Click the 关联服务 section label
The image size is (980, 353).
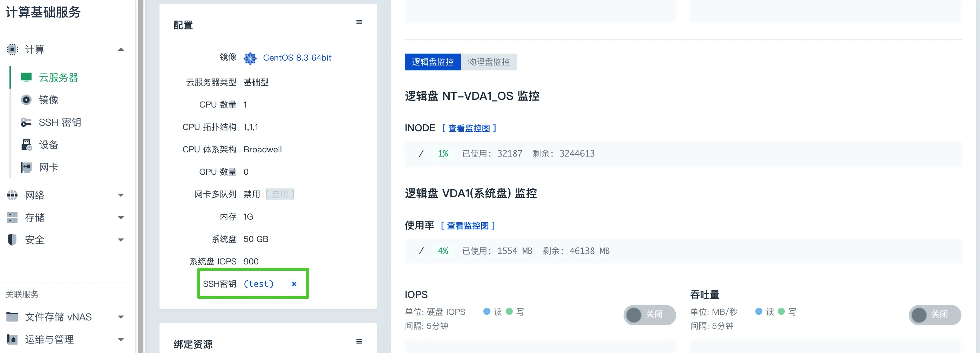click(22, 295)
